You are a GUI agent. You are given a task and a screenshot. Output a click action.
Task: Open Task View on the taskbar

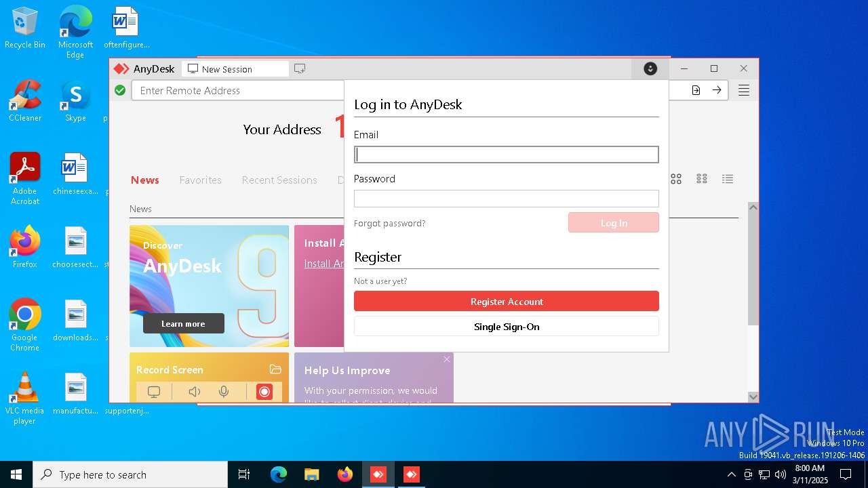(244, 474)
